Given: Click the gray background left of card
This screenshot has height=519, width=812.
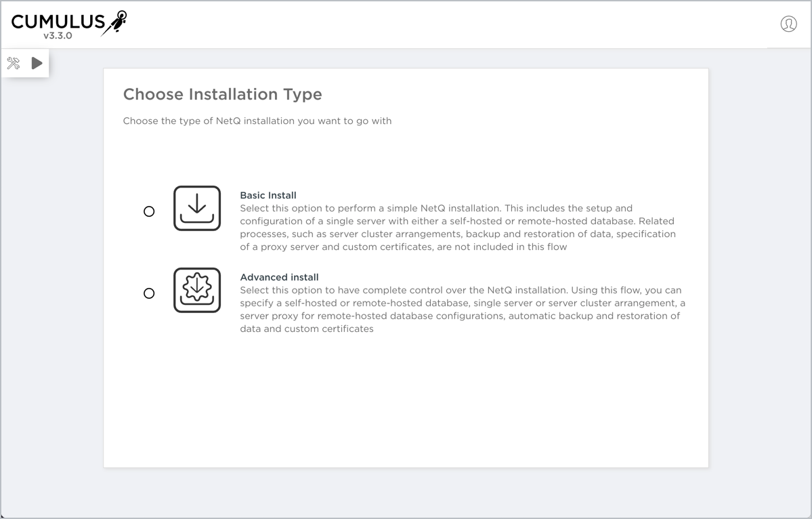Looking at the screenshot, I should [x=51, y=271].
